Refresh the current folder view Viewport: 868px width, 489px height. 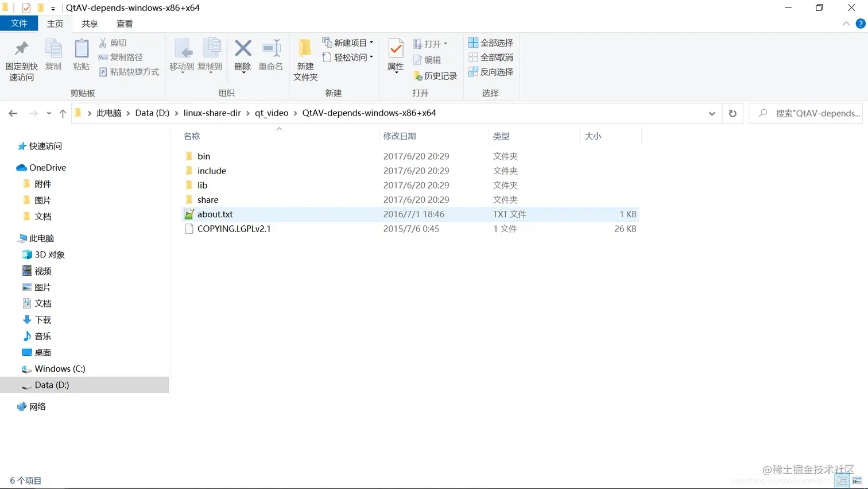click(x=733, y=113)
